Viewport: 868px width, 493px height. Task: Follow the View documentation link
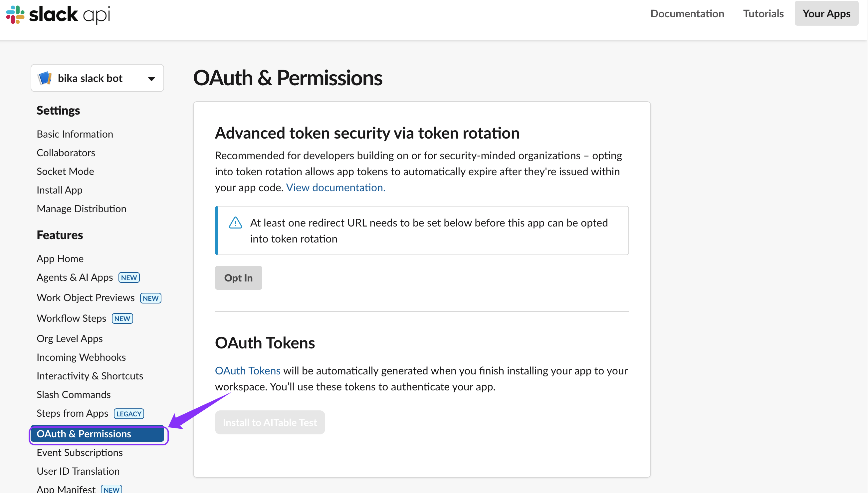coord(335,188)
